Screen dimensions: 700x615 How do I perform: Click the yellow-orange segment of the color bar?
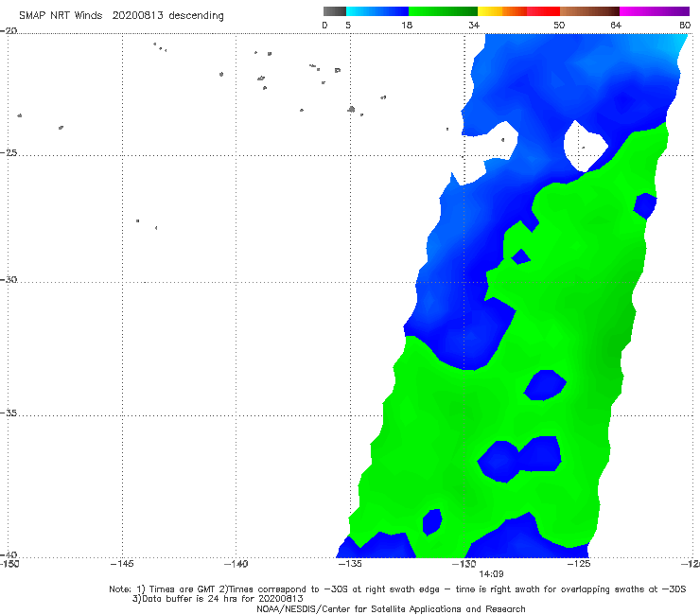click(502, 11)
